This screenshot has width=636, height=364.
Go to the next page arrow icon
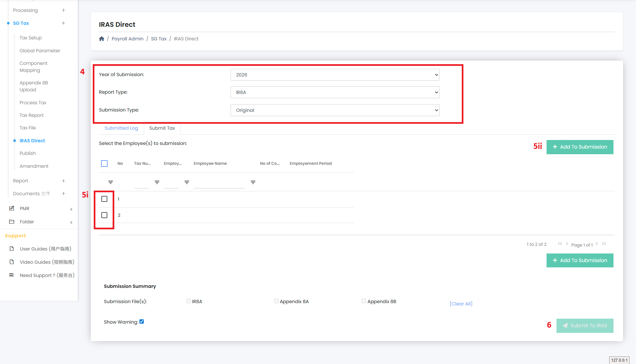(x=597, y=244)
